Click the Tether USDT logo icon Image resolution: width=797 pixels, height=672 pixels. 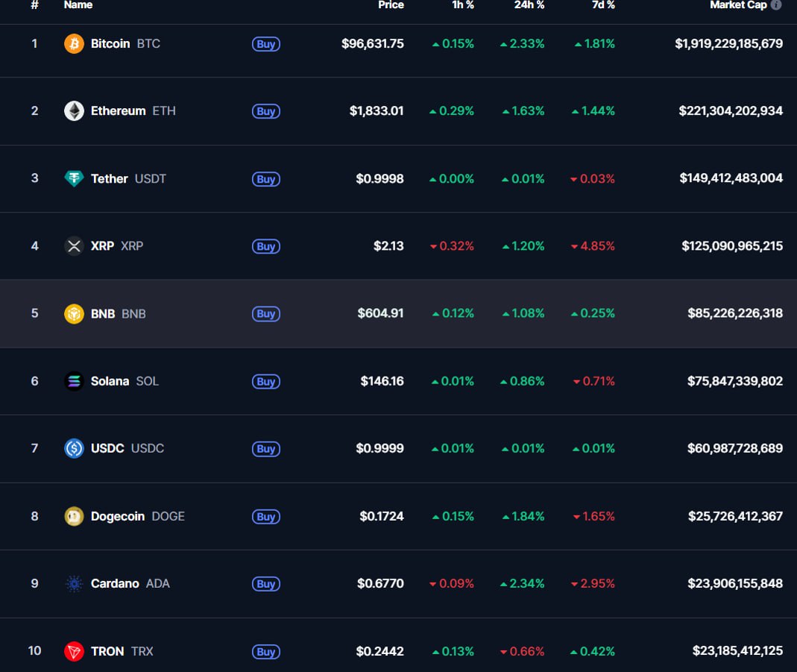(x=74, y=178)
